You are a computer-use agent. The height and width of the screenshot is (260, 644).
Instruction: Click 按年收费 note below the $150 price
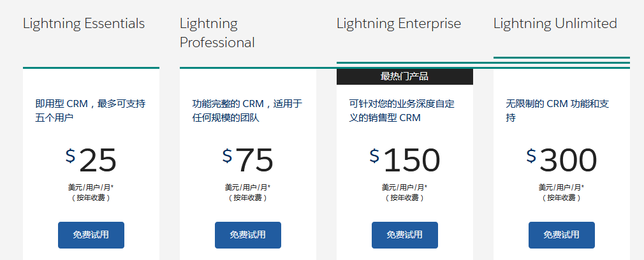(404, 198)
